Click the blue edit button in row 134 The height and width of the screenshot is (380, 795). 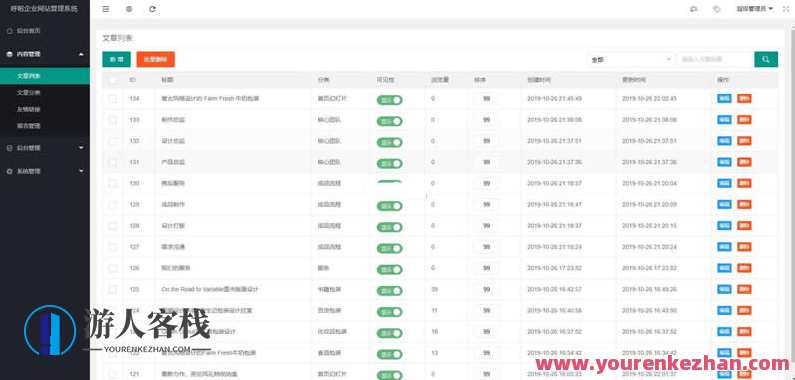pos(724,98)
